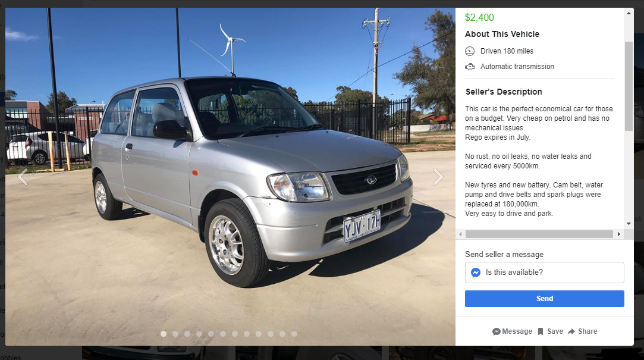Viewport: 644px width, 360px height.
Task: Select the last photo carousel dot
Action: pyautogui.click(x=294, y=334)
